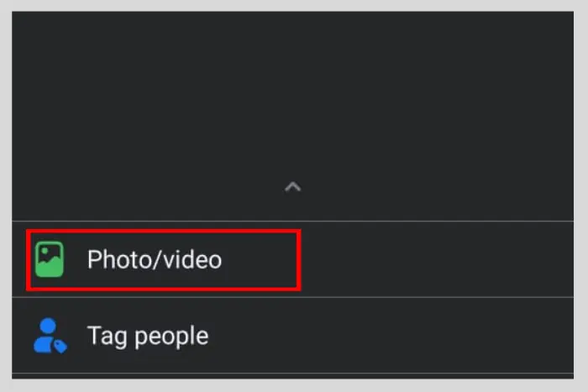
Task: Open photo picker via green gallery icon
Action: (49, 259)
